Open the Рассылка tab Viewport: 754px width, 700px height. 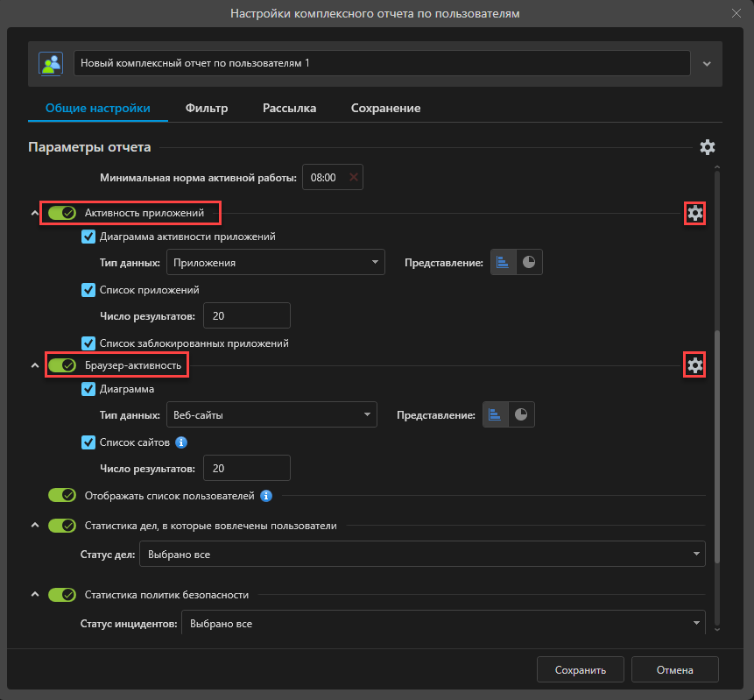click(x=289, y=109)
